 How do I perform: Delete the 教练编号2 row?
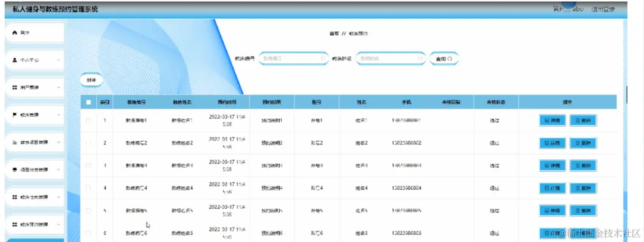pos(583,143)
